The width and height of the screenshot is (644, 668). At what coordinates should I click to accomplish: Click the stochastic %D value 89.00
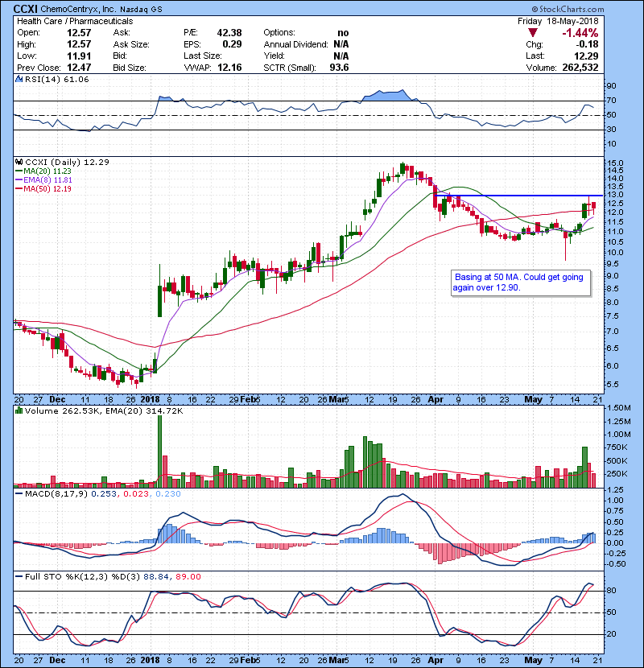(x=188, y=577)
